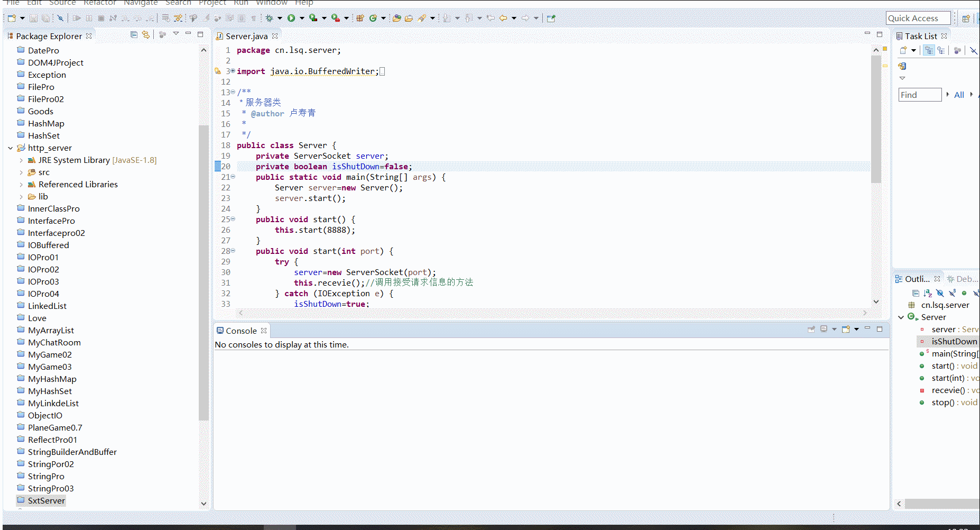Viewport: 980px width, 530px height.
Task: Expand folded import block on line 3
Action: coord(233,71)
